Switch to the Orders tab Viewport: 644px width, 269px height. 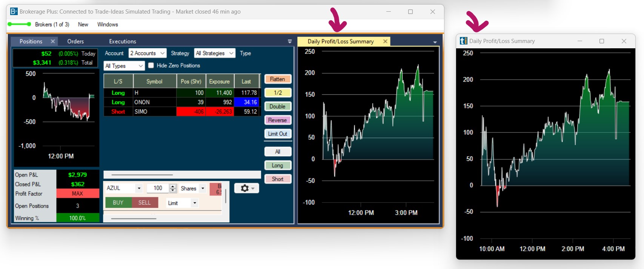75,42
